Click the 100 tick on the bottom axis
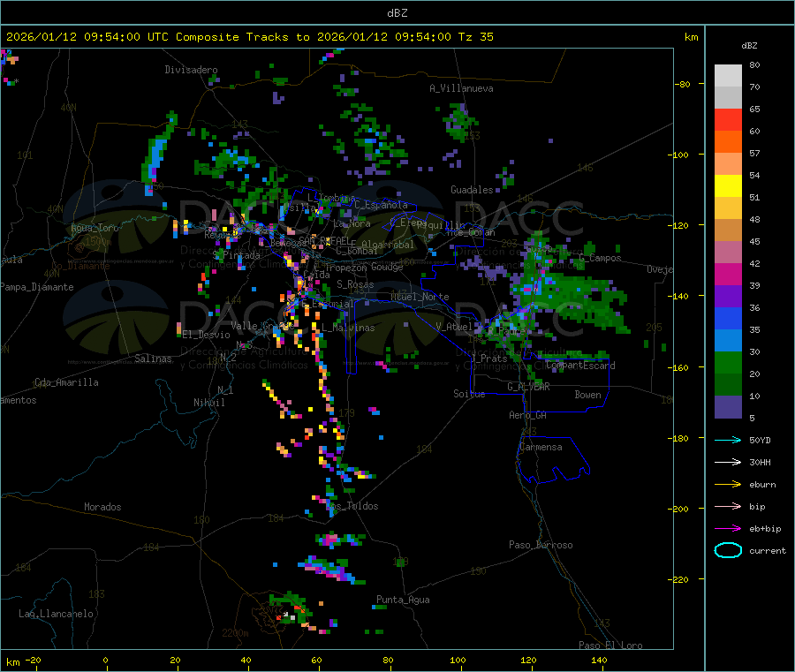Image resolution: width=795 pixels, height=672 pixels. [458, 660]
